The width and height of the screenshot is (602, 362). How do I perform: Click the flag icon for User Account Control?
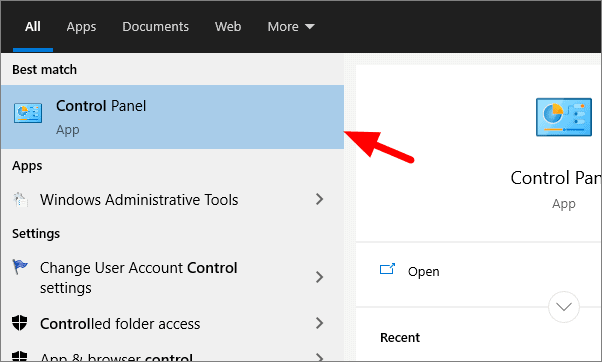(x=20, y=266)
